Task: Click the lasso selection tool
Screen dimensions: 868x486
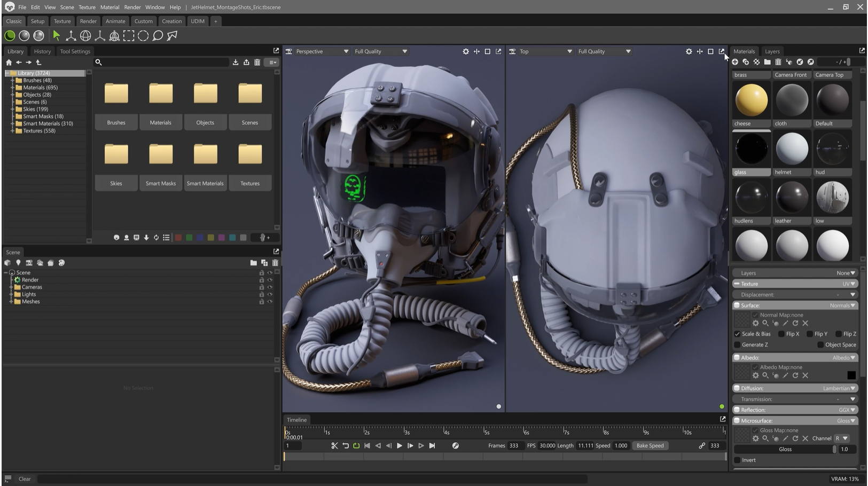Action: (158, 36)
